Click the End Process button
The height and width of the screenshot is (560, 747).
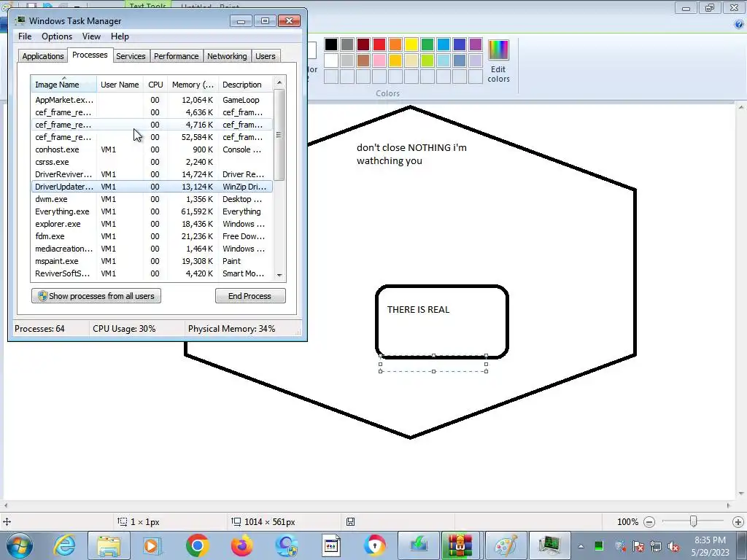[x=250, y=296]
